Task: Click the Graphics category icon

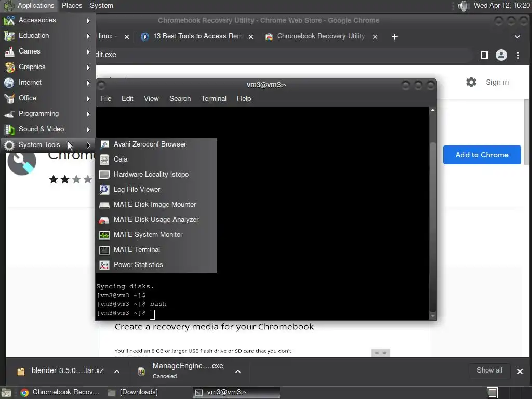Action: pos(9,67)
